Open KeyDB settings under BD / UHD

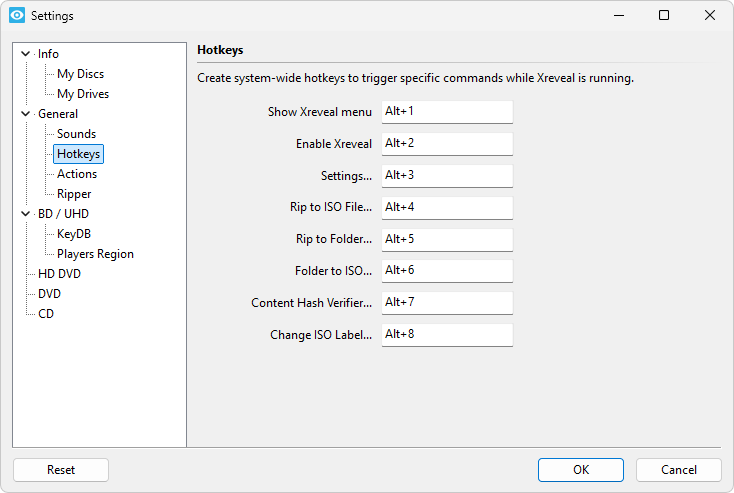coord(74,234)
